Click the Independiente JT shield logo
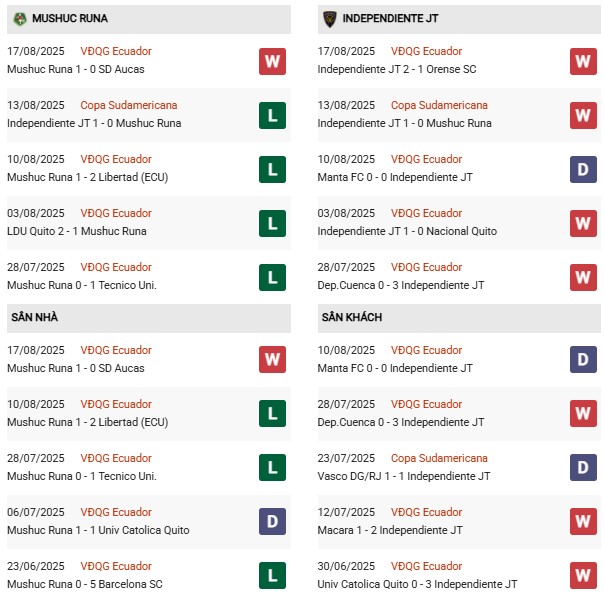The width and height of the screenshot is (604, 595). (x=330, y=19)
